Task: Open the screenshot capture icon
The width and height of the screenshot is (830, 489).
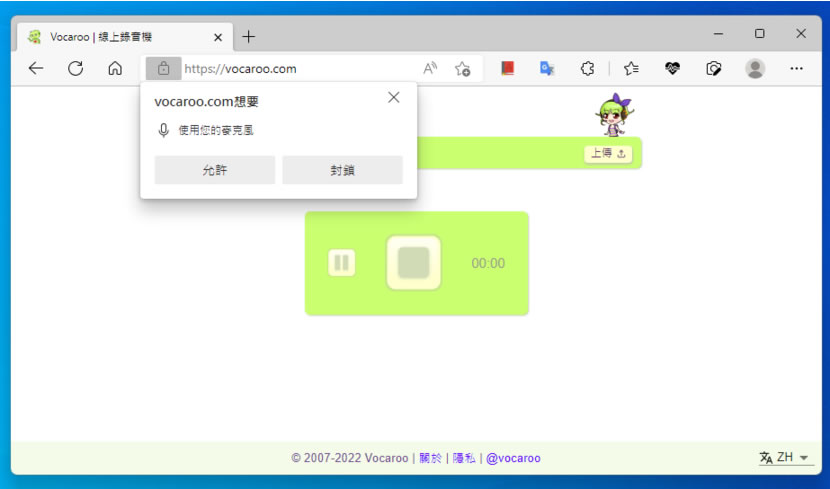Action: (714, 69)
